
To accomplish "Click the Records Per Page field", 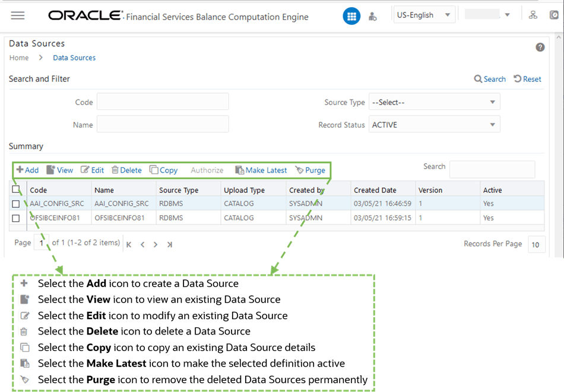I will [x=536, y=244].
